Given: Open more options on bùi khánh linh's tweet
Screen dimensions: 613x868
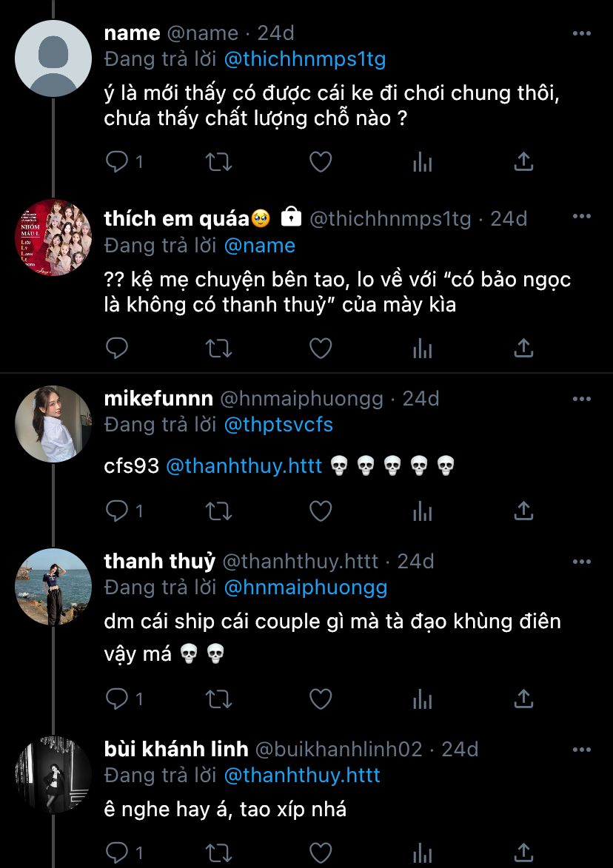Looking at the screenshot, I should 582,749.
